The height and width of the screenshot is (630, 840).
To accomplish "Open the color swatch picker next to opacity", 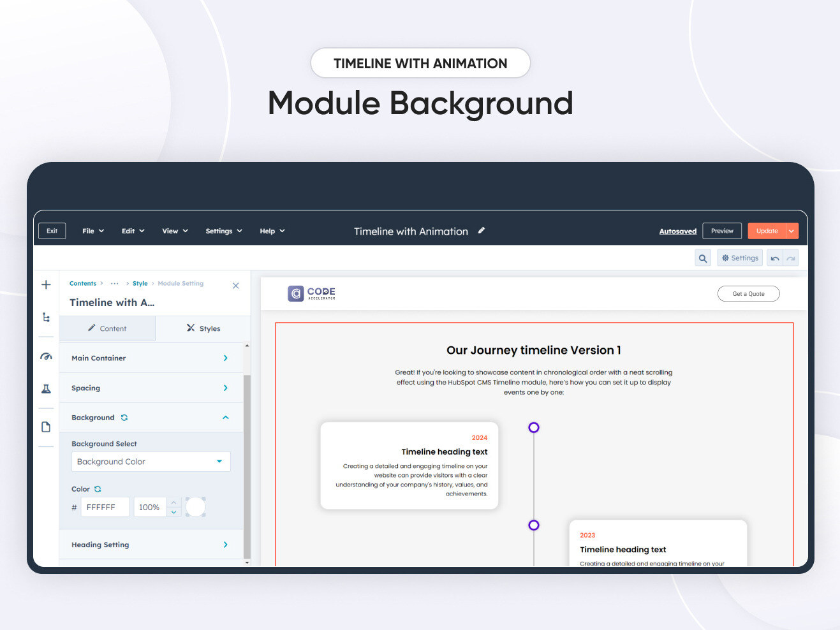I will 196,506.
